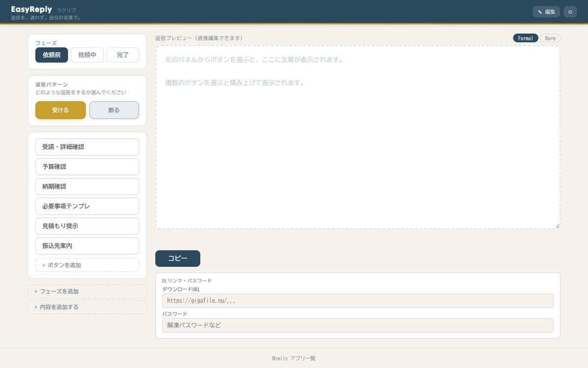This screenshot has width=588, height=368.
Task: Click the text area resize handle
Action: 557,226
